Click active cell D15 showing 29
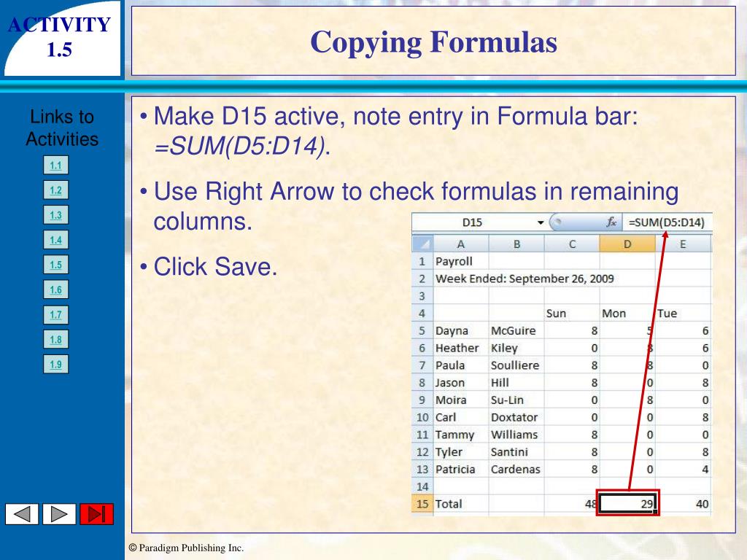Screen dimensions: 747x560 click(628, 503)
